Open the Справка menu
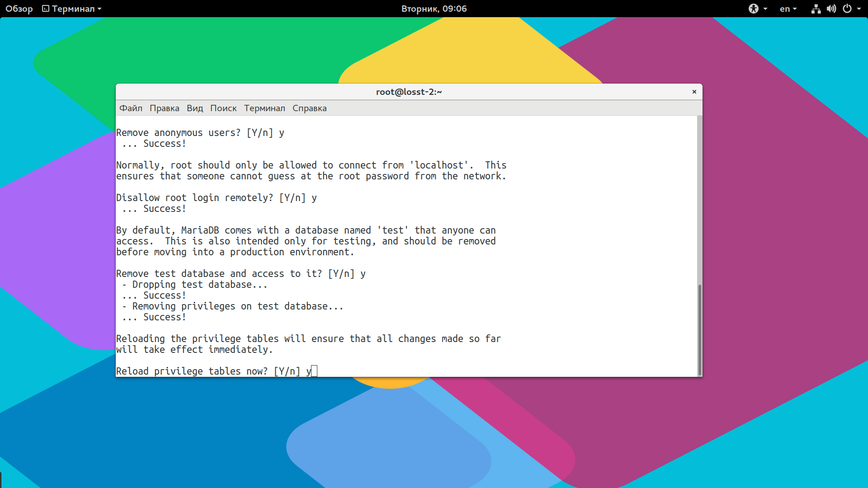Image resolution: width=868 pixels, height=488 pixels. click(309, 108)
